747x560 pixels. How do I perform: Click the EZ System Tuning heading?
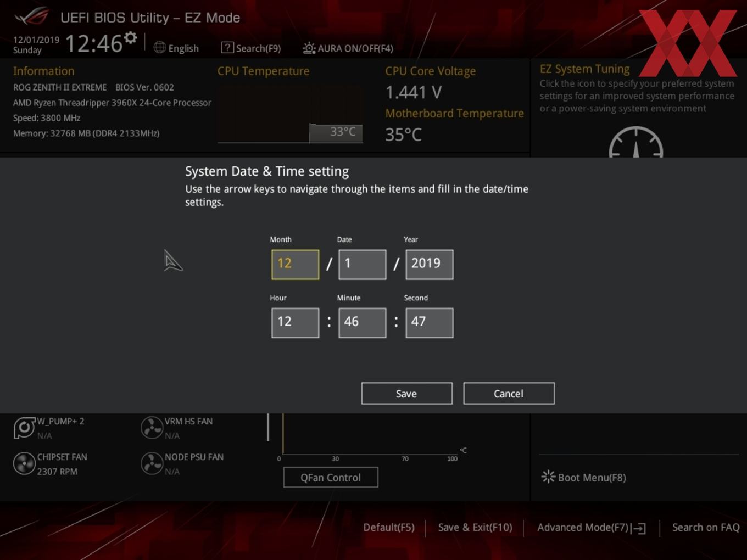pos(584,69)
